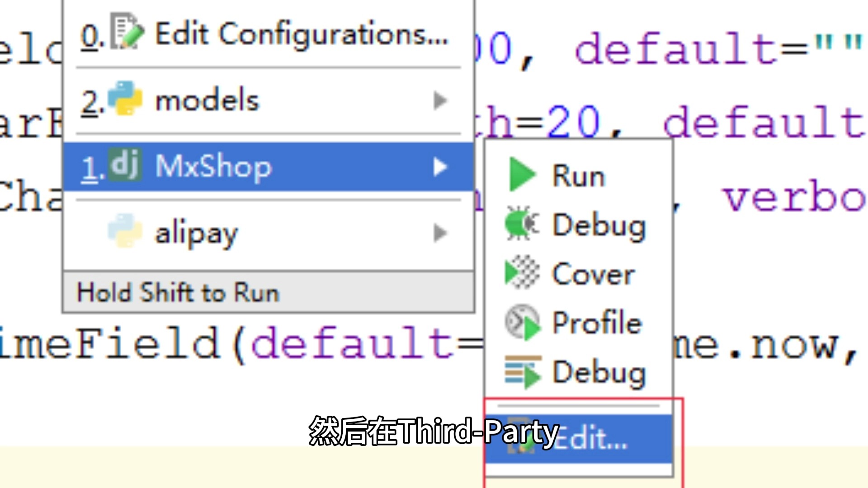
Task: Expand the MxShop submenu arrow
Action: [x=440, y=167]
